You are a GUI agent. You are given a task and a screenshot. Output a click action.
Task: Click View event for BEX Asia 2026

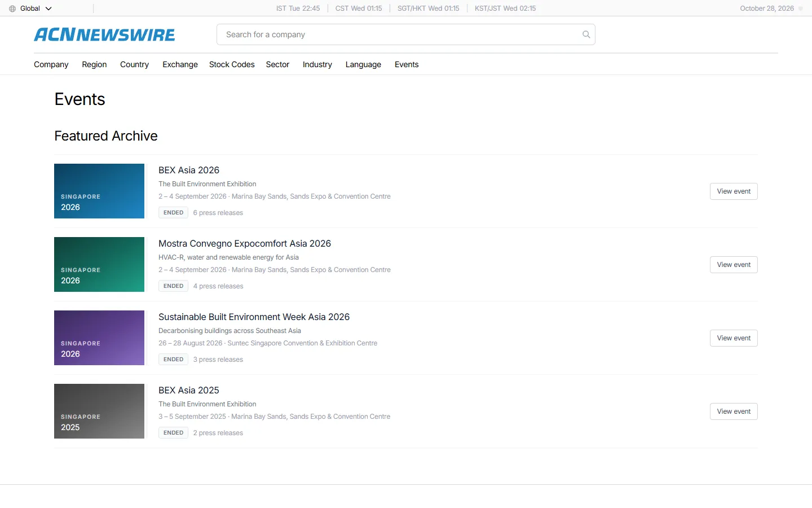point(734,191)
